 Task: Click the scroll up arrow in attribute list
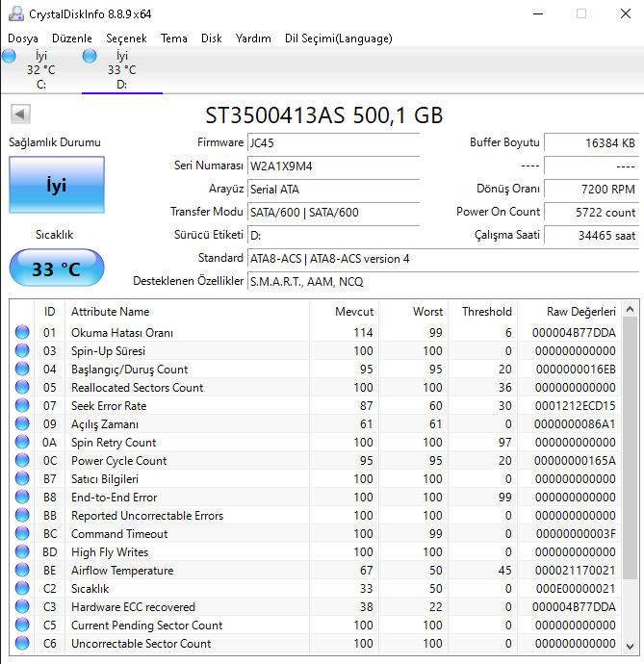pyautogui.click(x=630, y=310)
